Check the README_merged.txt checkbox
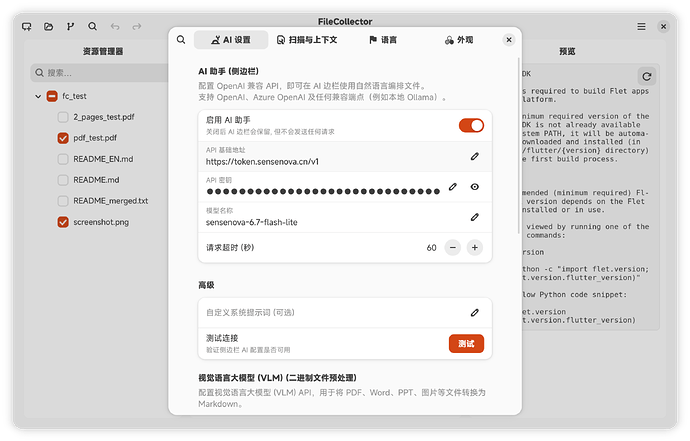 pyautogui.click(x=63, y=201)
